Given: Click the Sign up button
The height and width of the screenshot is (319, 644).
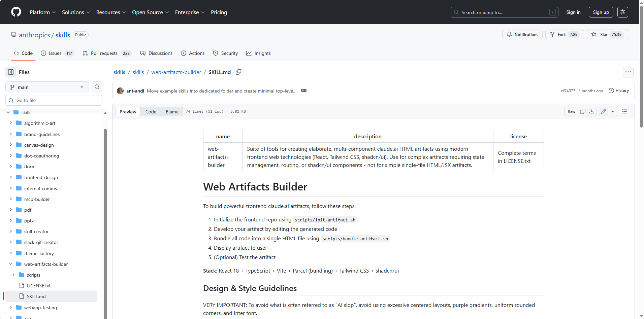Looking at the screenshot, I should 601,12.
